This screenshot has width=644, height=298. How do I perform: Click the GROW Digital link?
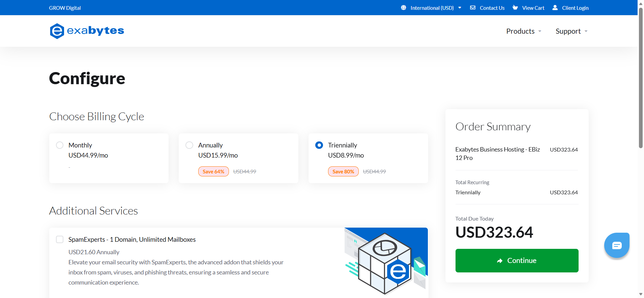(65, 8)
